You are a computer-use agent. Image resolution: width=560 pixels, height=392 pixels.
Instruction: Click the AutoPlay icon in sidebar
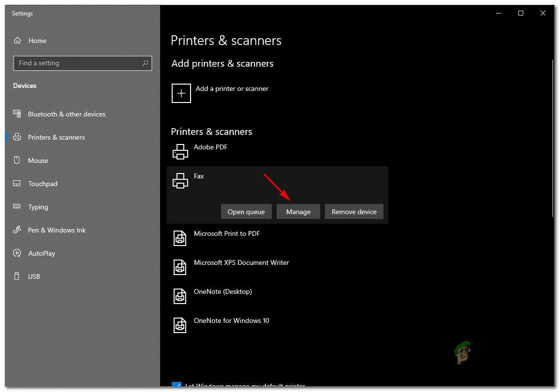[17, 253]
